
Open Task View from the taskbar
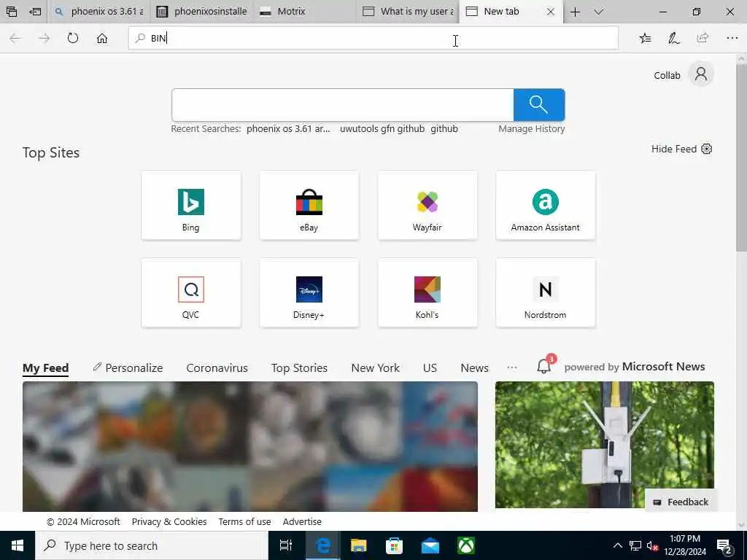click(x=286, y=545)
